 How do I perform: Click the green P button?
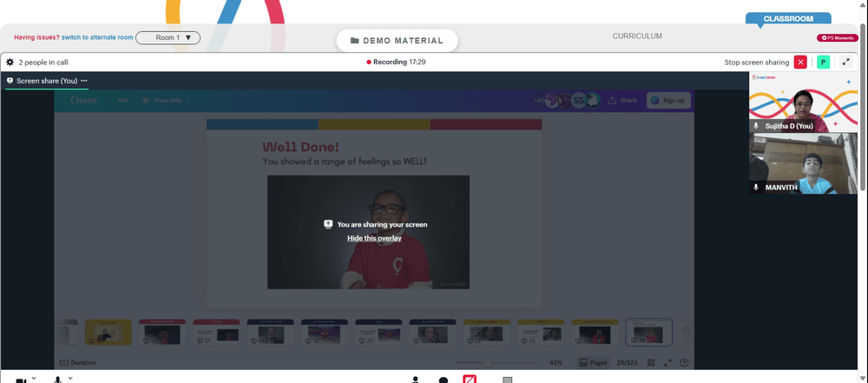tap(824, 62)
